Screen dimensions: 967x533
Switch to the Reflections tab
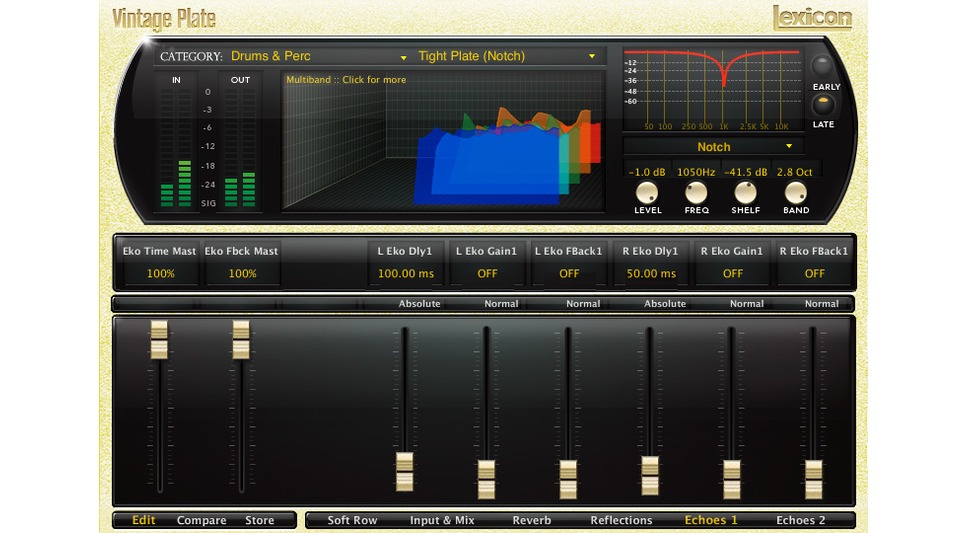(621, 520)
